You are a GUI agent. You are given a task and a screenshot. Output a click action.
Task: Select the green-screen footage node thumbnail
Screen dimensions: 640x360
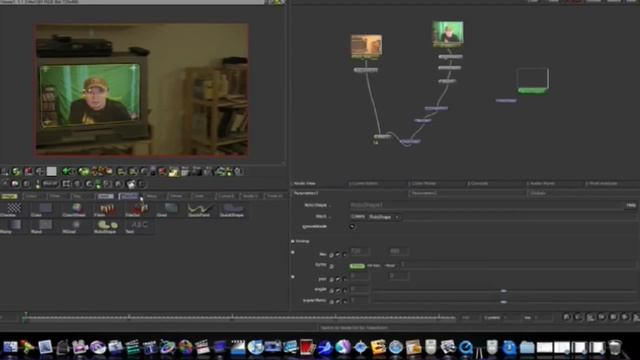(x=448, y=34)
